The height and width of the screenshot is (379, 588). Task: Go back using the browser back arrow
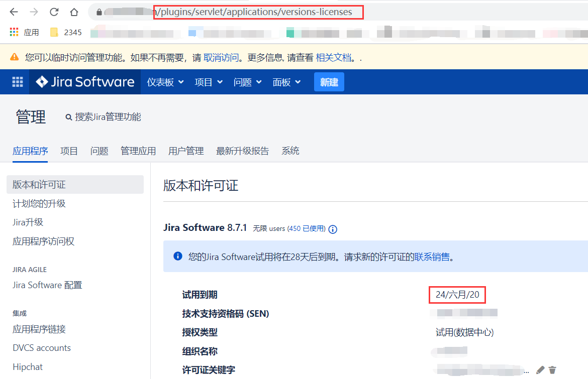coord(13,11)
